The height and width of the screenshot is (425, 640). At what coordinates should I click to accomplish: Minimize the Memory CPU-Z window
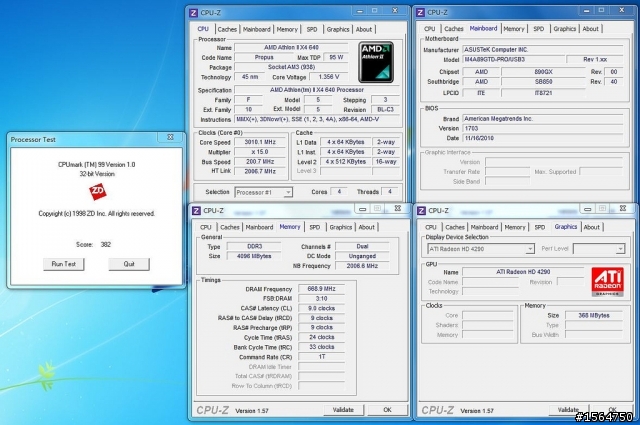(x=362, y=209)
